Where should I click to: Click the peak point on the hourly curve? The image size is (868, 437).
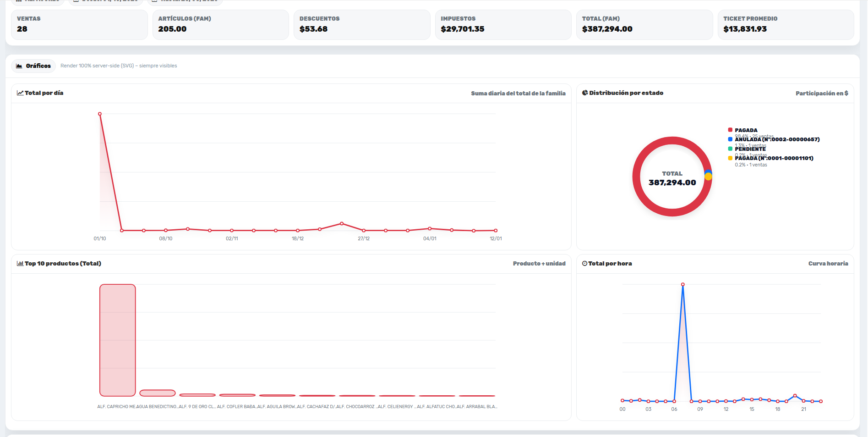coord(683,285)
